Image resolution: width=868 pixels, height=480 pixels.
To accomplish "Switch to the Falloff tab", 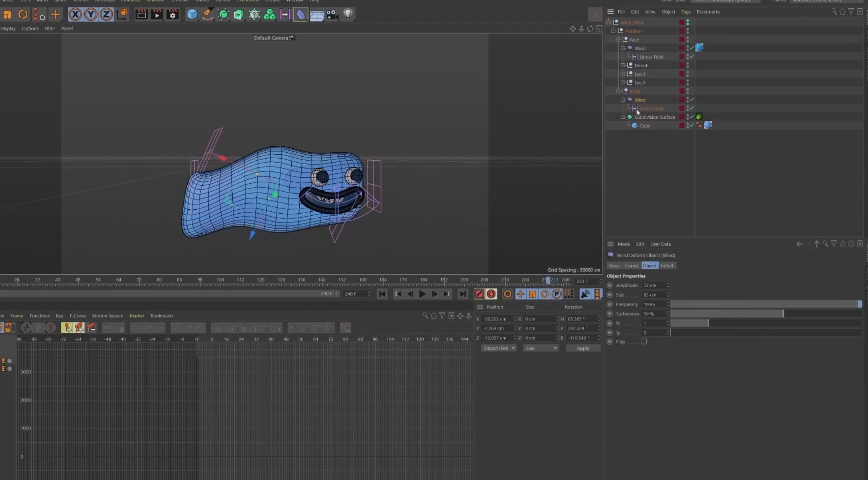I will pos(667,266).
